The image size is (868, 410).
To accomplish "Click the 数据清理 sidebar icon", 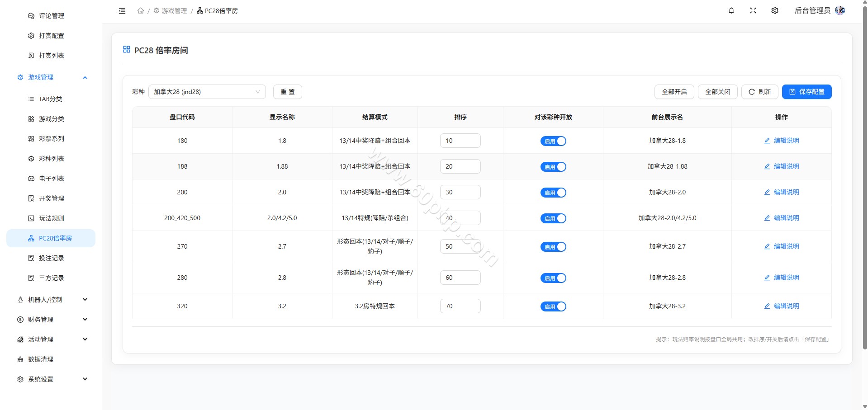I will [20, 359].
